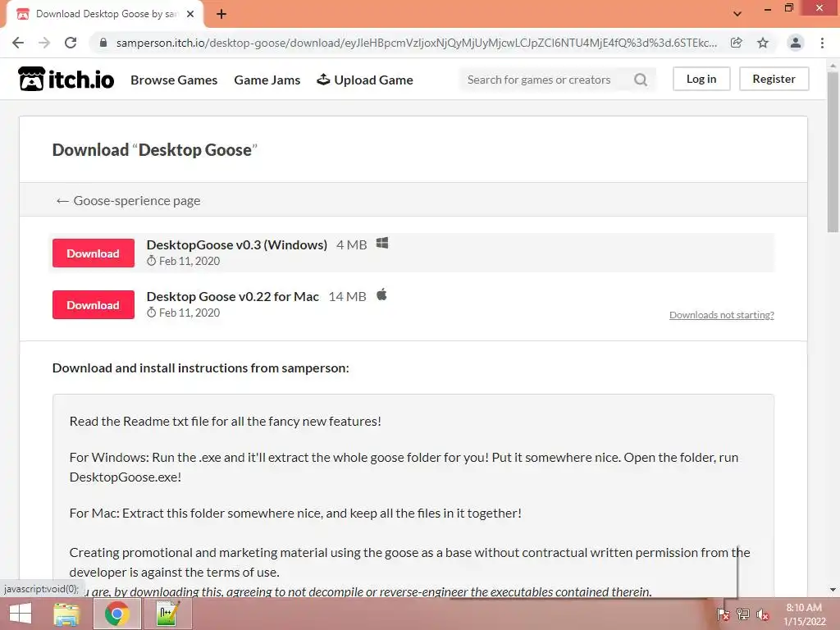Image resolution: width=840 pixels, height=630 pixels.
Task: Open Windows Start menu
Action: click(x=21, y=614)
